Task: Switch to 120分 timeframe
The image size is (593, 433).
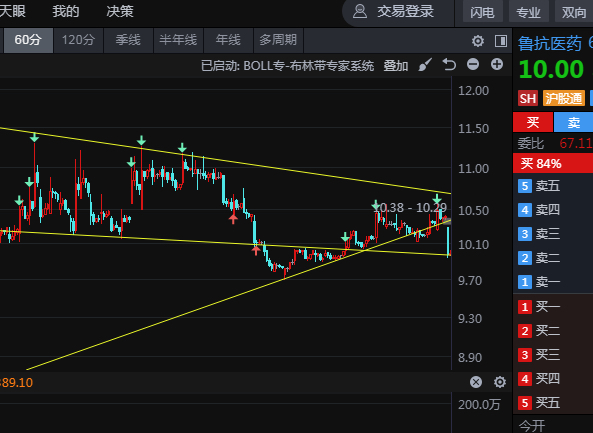Action: [78, 40]
